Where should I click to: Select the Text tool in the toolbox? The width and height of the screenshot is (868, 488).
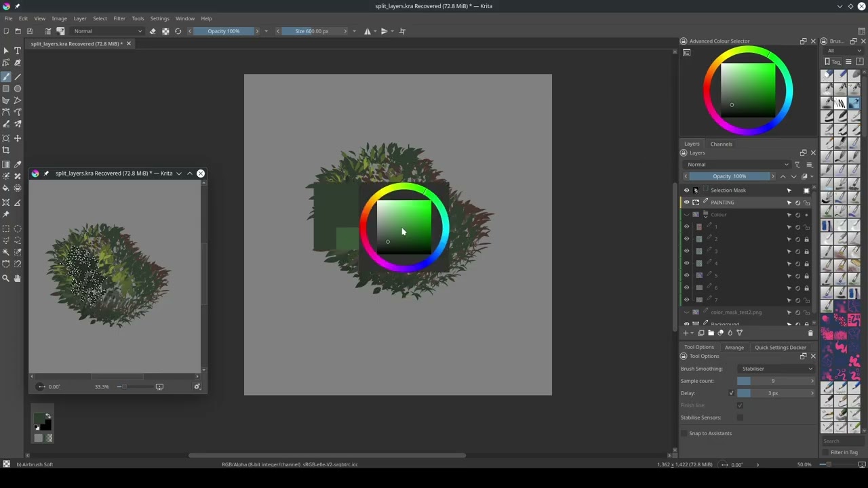click(x=18, y=51)
